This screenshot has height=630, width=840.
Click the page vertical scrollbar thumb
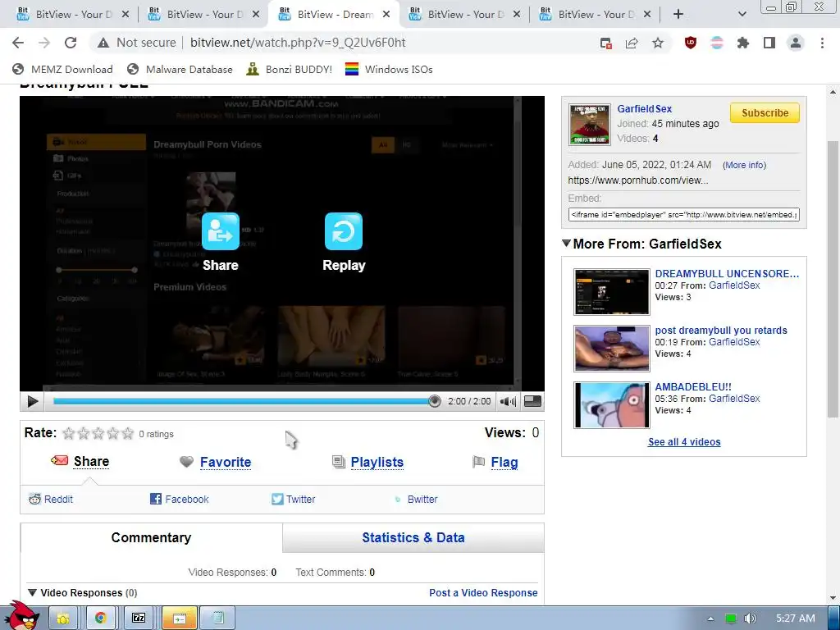pos(832,279)
